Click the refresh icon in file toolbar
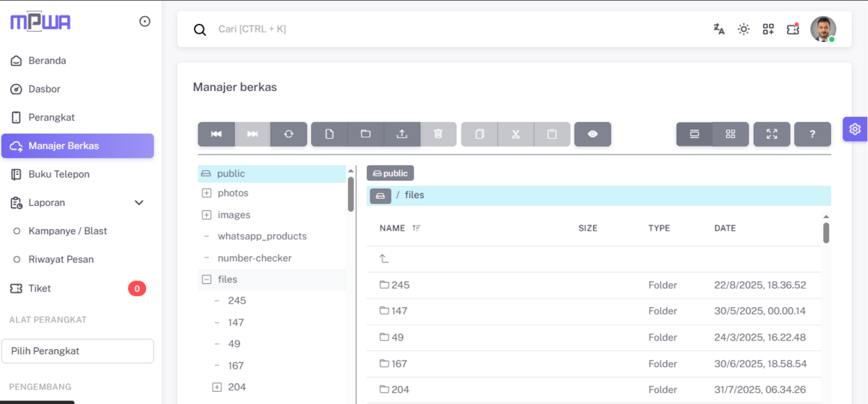Image resolution: width=868 pixels, height=404 pixels. [289, 134]
